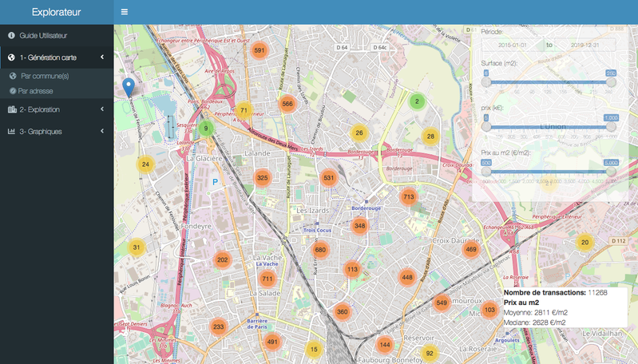Screen dimensions: 638x364
Task: Open map cluster 202
Action: click(222, 260)
